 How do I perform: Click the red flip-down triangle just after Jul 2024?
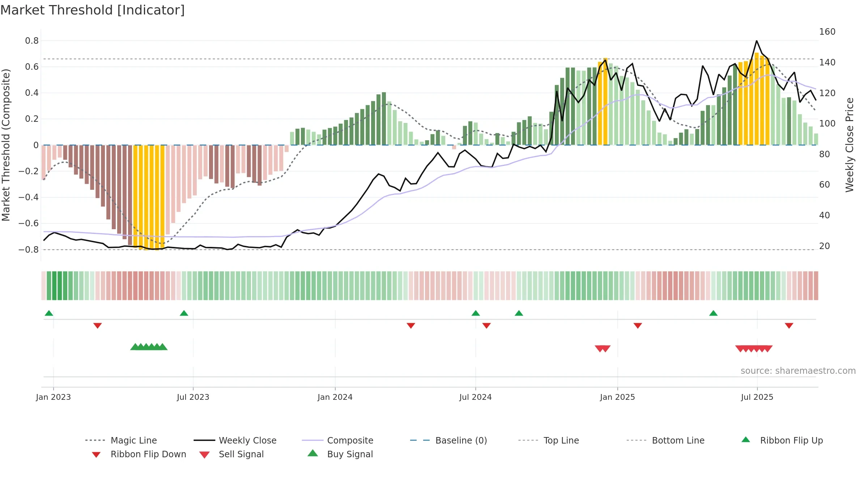(486, 326)
